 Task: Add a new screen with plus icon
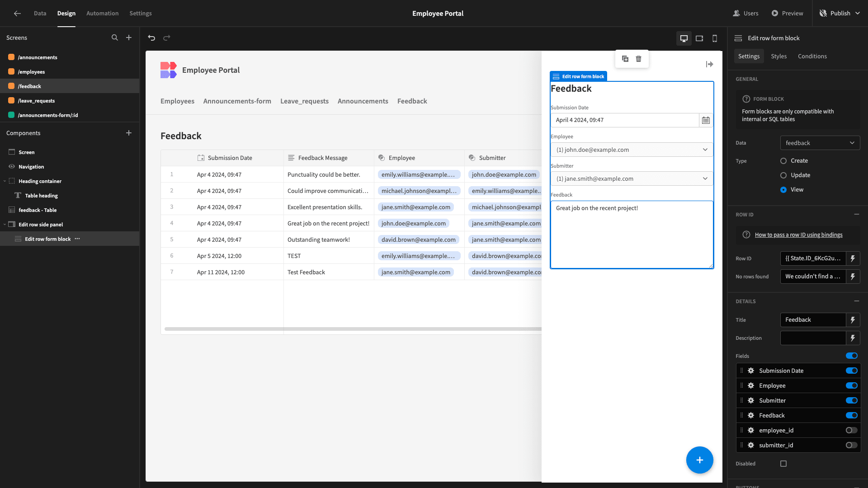click(129, 38)
